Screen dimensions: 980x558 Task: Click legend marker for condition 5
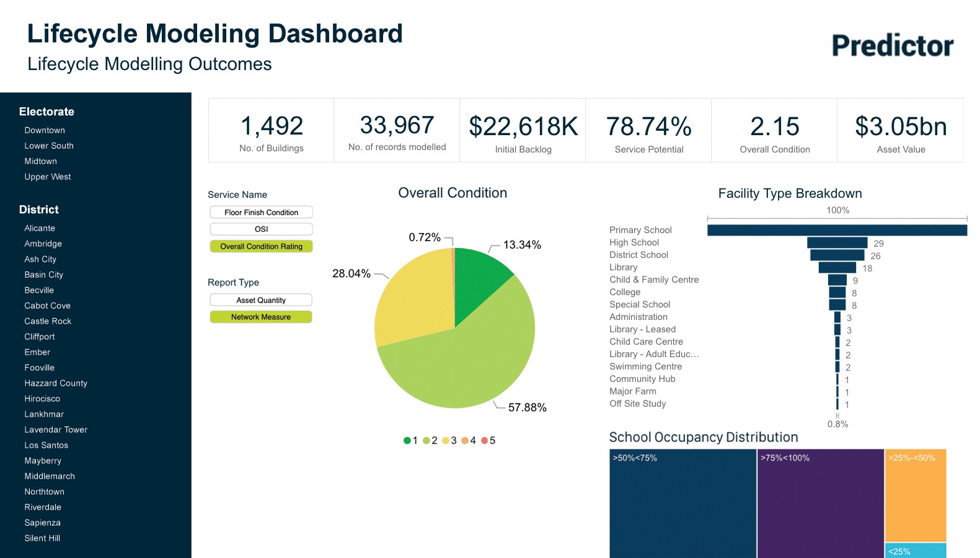485,441
